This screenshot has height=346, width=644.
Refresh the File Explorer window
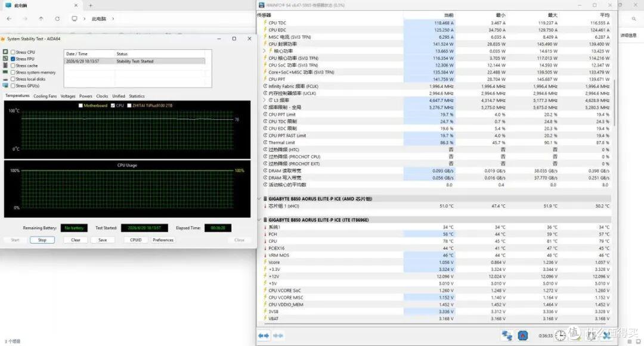click(x=57, y=19)
